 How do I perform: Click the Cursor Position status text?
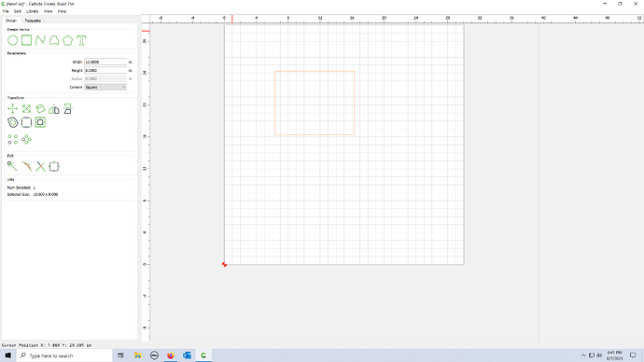[x=47, y=345]
